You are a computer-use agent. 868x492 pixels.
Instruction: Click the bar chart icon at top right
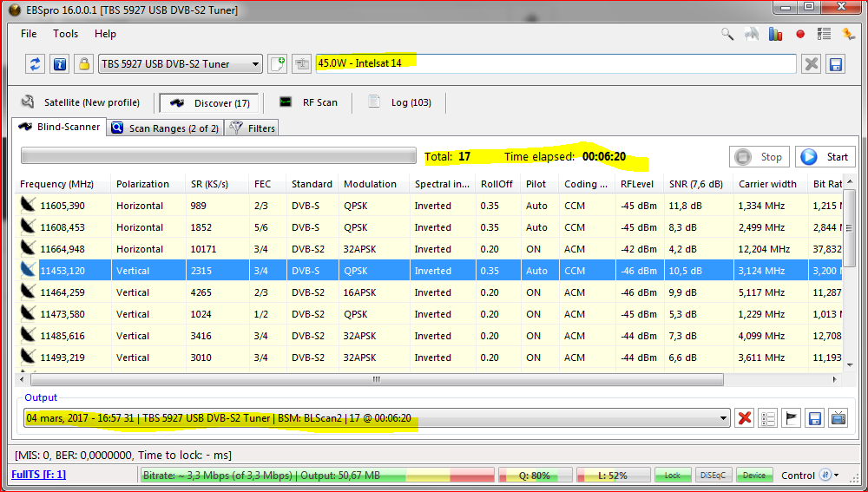(776, 35)
